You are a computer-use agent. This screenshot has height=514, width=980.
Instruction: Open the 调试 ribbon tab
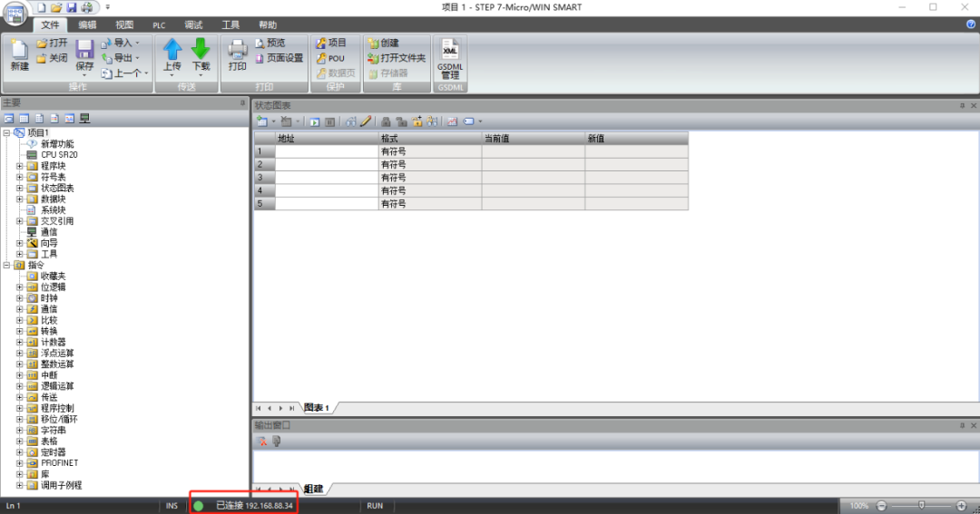point(193,25)
